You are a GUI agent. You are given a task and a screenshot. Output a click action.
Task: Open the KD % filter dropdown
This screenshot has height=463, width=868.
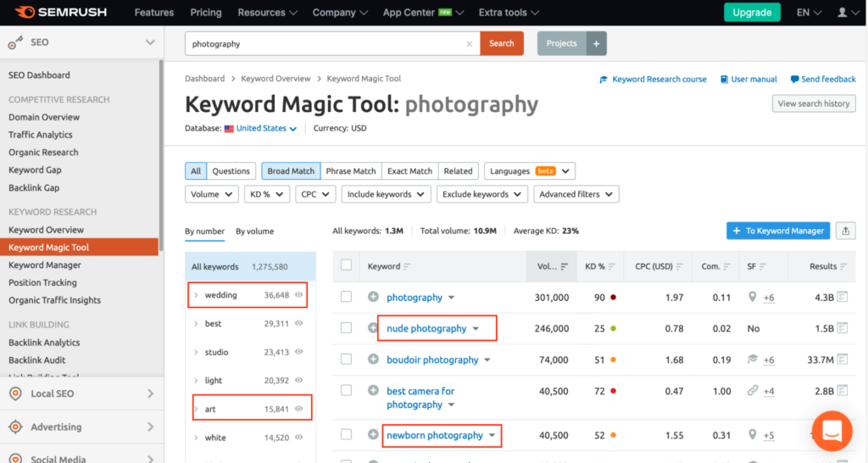click(x=267, y=194)
